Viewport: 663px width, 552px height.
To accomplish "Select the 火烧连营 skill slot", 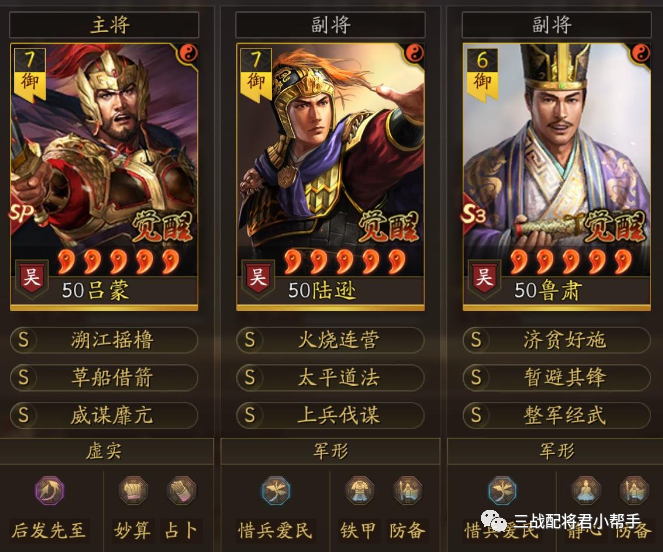I will click(x=330, y=340).
